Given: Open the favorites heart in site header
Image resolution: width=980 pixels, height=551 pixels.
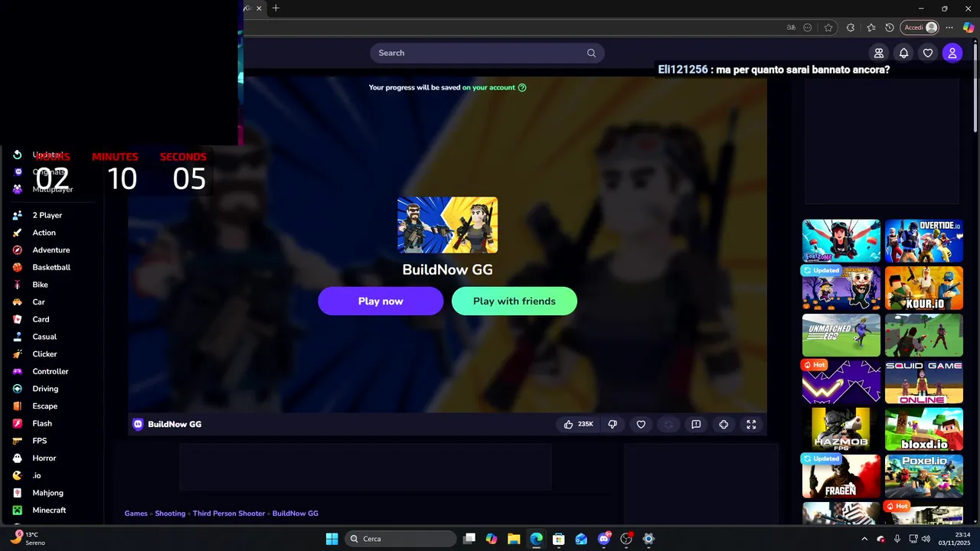Looking at the screenshot, I should click(x=928, y=53).
